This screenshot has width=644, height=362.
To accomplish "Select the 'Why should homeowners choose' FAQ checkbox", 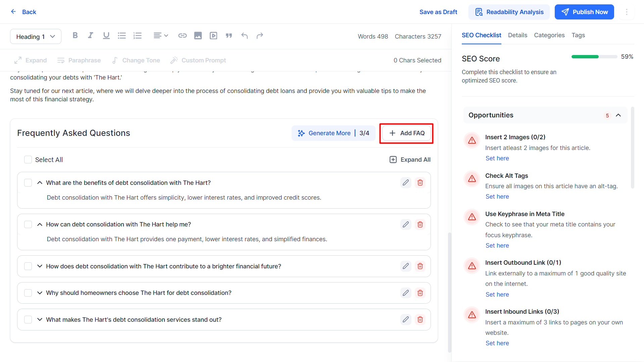I will point(28,293).
